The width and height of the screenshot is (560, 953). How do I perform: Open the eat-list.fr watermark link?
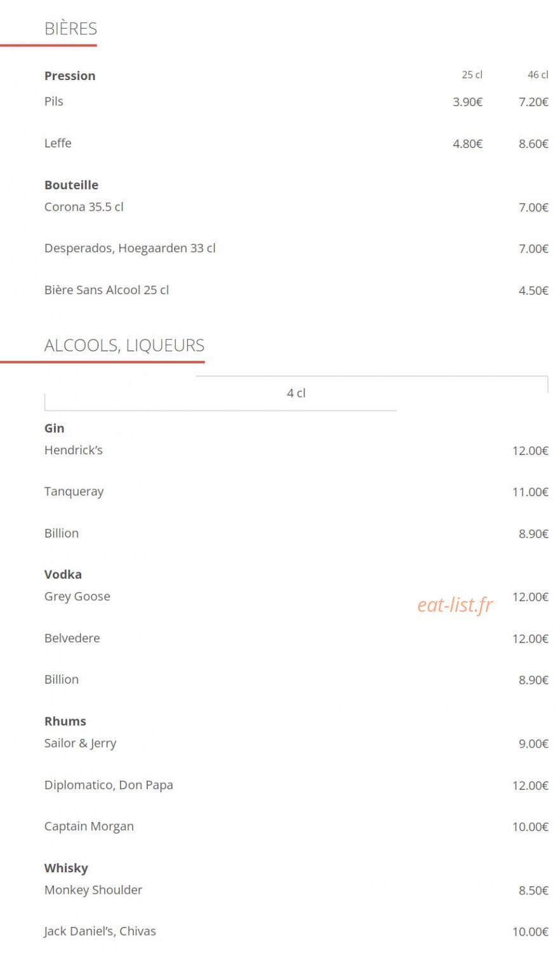(x=455, y=605)
